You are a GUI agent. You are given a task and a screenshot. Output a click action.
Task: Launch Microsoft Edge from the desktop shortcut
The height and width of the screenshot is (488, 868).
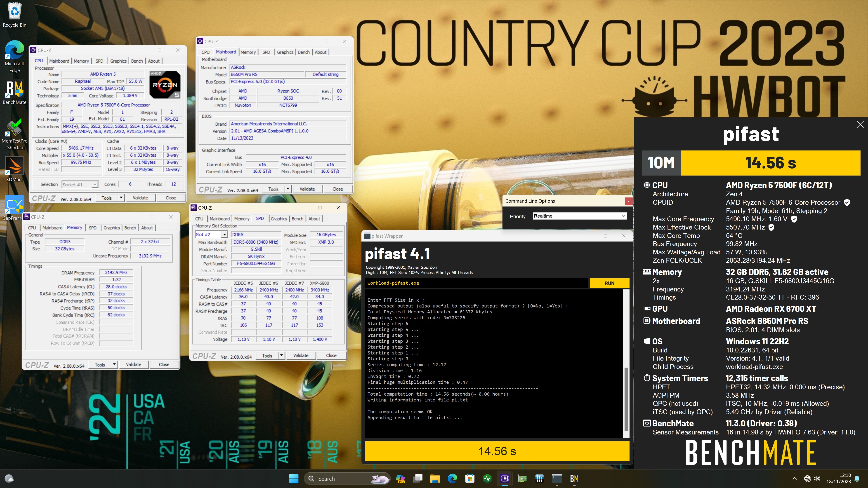pos(14,56)
